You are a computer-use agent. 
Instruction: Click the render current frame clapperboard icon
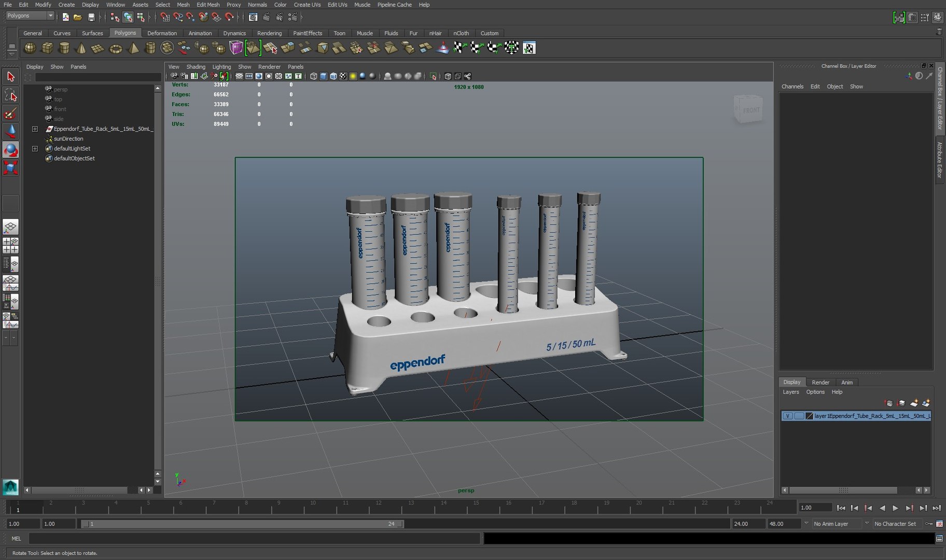click(x=266, y=17)
